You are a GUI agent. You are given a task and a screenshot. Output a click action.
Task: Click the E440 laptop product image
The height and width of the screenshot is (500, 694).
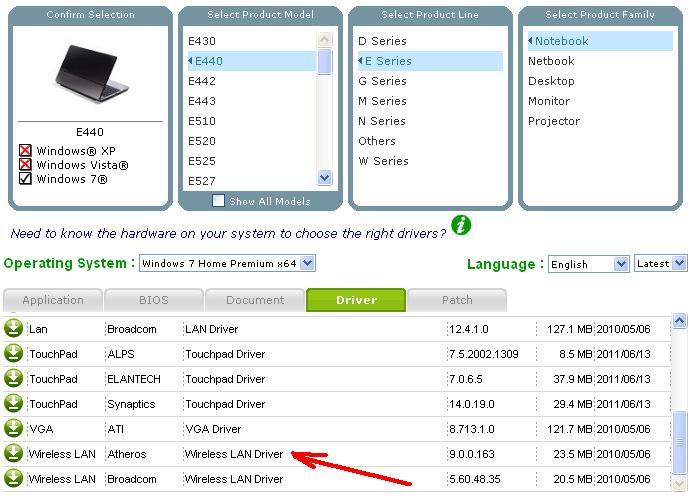coord(91,73)
